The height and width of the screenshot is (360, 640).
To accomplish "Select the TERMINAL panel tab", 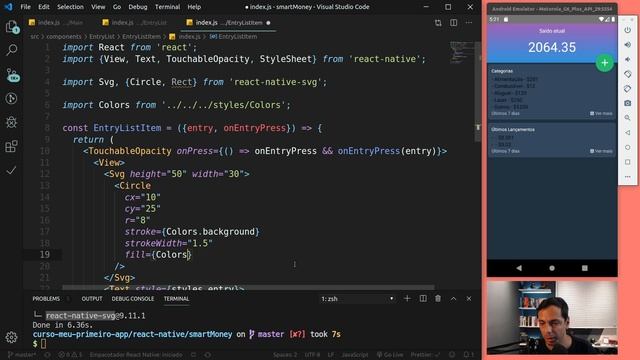I will pos(176,299).
